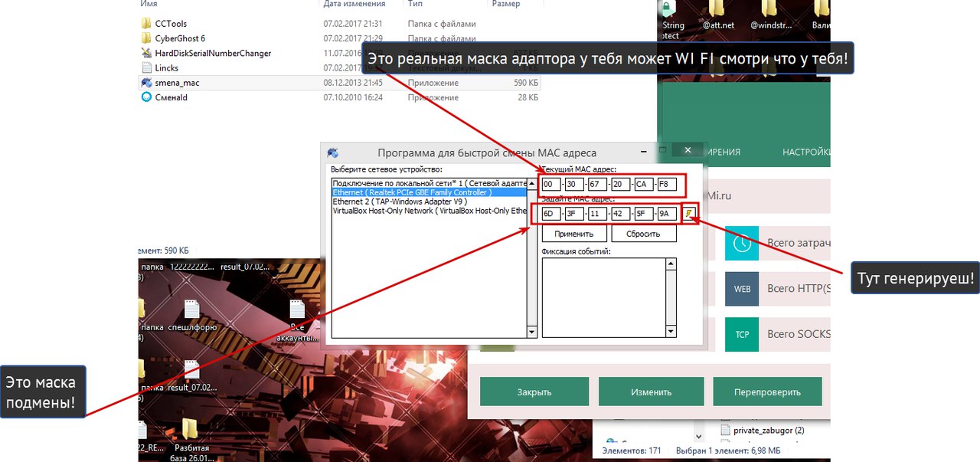Click the green Закрыть button
The width and height of the screenshot is (980, 462).
[534, 392]
